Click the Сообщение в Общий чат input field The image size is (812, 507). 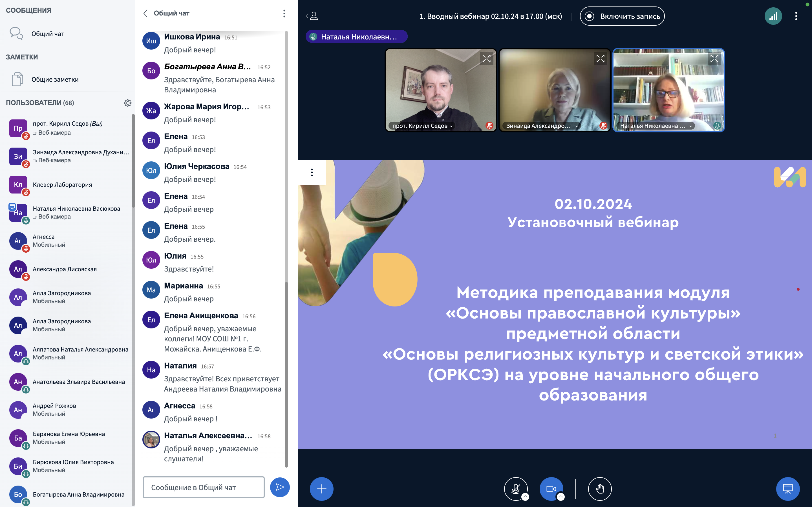pos(203,487)
